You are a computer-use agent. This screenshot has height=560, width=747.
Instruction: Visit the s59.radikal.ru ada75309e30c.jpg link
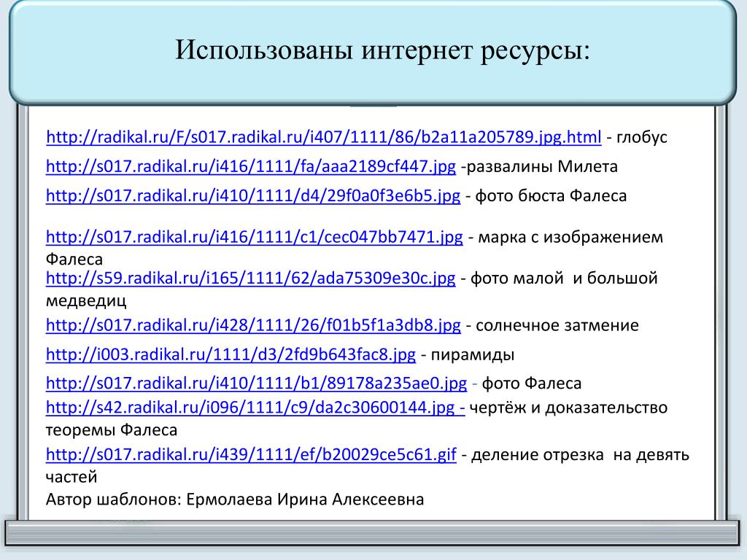251,278
